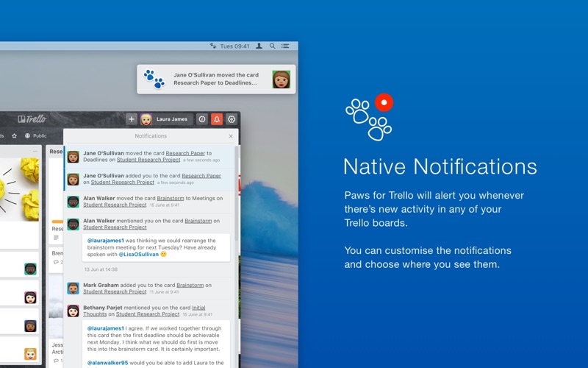This screenshot has height=368, width=588.
Task: Click the notifications panel scrollbar
Action: pos(236,194)
